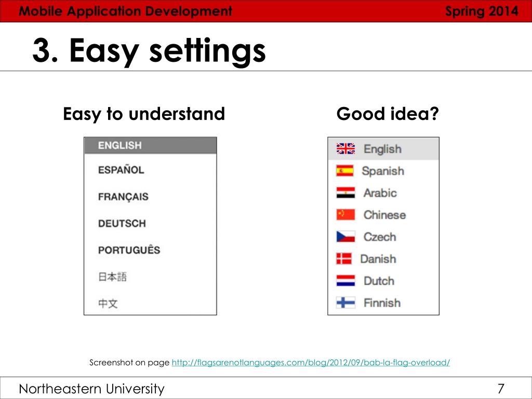The image size is (532, 399).
Task: Choose Dutch label in the flag list
Action: (379, 281)
